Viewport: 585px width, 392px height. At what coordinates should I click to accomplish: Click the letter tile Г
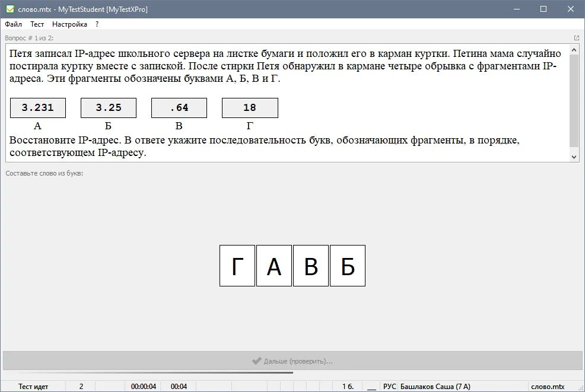pyautogui.click(x=237, y=266)
